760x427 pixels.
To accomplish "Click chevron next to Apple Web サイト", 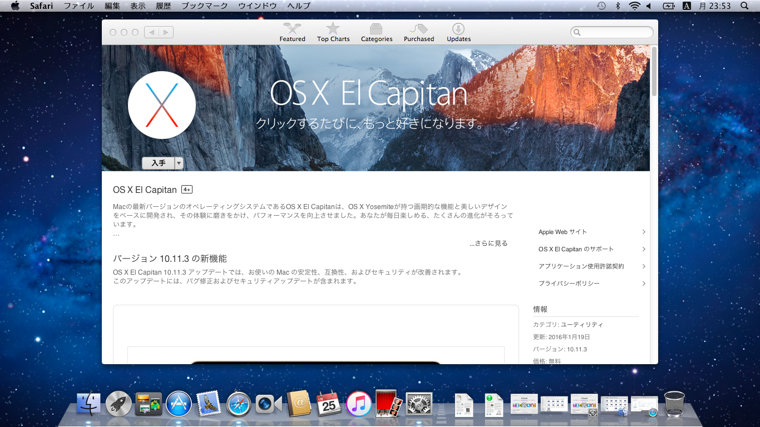I will pos(644,232).
